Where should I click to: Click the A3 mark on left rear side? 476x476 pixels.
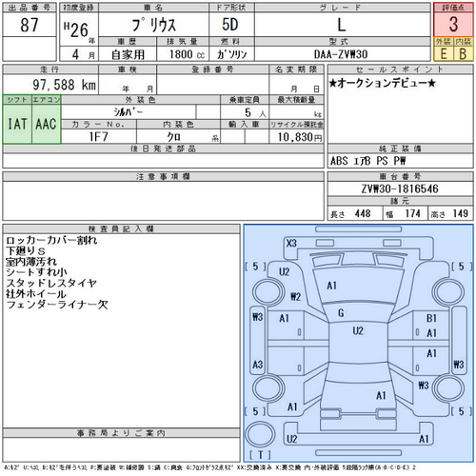pos(258,365)
